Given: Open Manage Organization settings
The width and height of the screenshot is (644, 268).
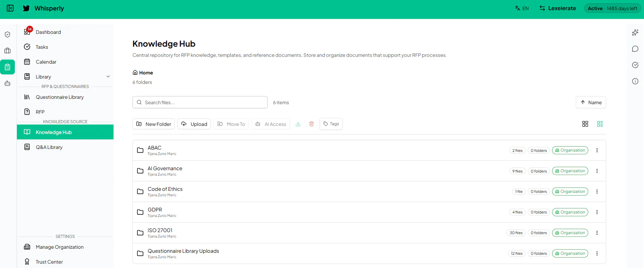Looking at the screenshot, I should [65, 247].
